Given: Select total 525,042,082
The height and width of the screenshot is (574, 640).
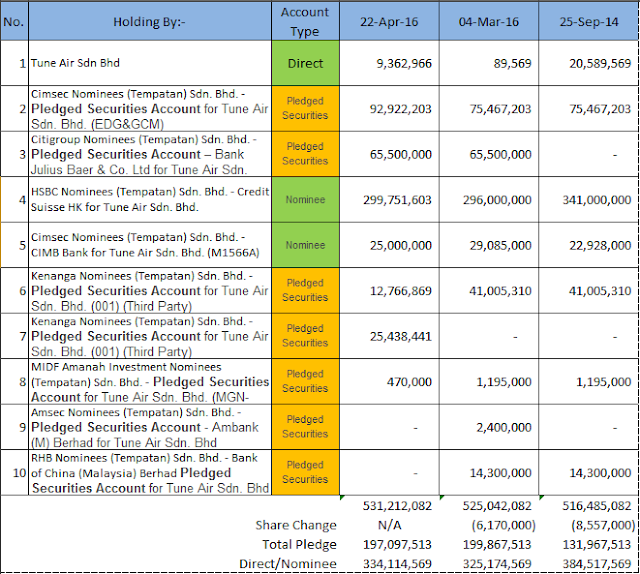Looking at the screenshot, I should coord(497,506).
